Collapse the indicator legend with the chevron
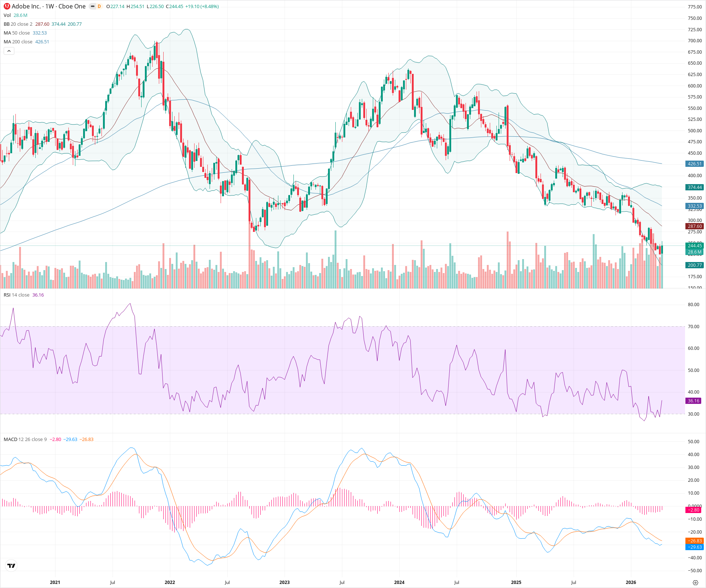This screenshot has height=588, width=706. pos(9,51)
